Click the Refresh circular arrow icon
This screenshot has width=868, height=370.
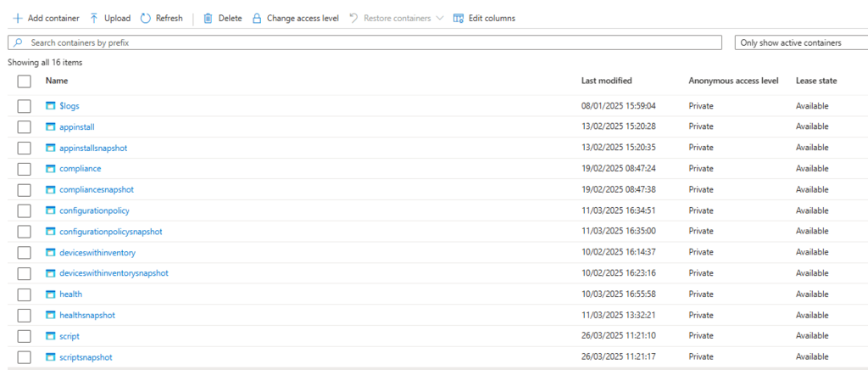click(146, 18)
